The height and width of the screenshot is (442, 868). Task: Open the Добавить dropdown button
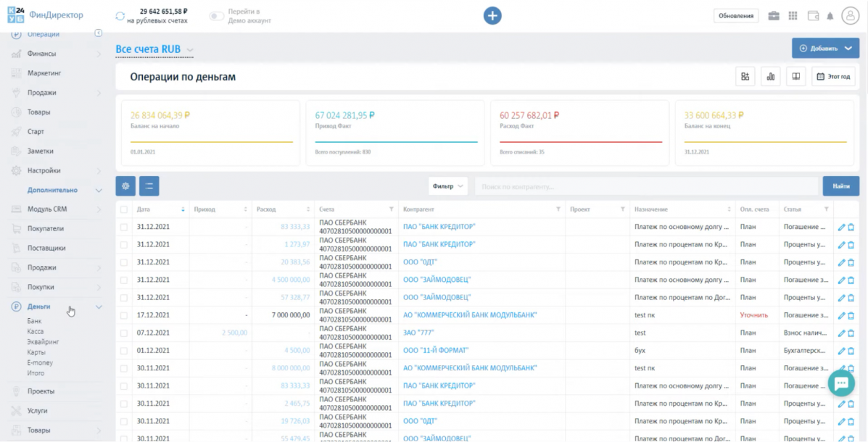[x=825, y=49]
